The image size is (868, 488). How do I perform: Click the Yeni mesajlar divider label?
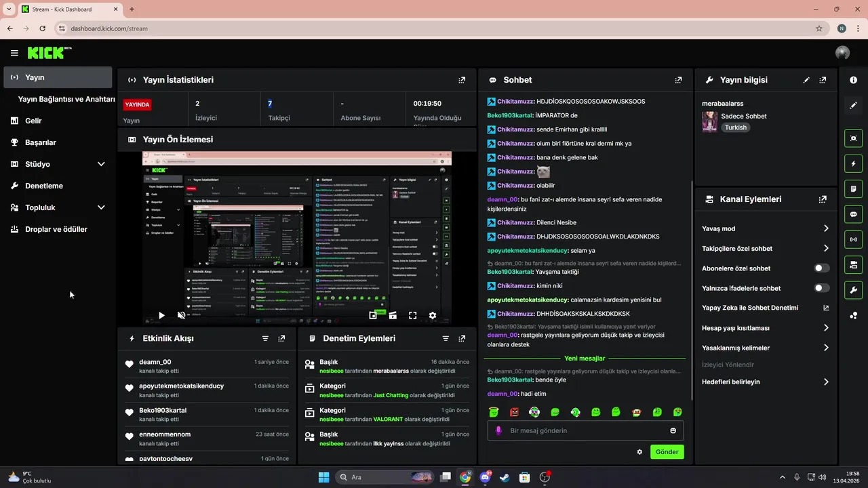585,358
